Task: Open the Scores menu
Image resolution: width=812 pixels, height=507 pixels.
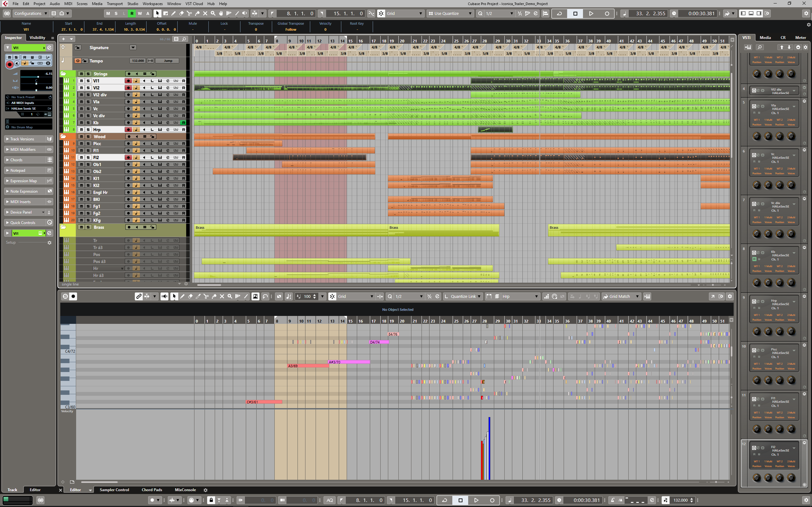Action: (x=82, y=4)
